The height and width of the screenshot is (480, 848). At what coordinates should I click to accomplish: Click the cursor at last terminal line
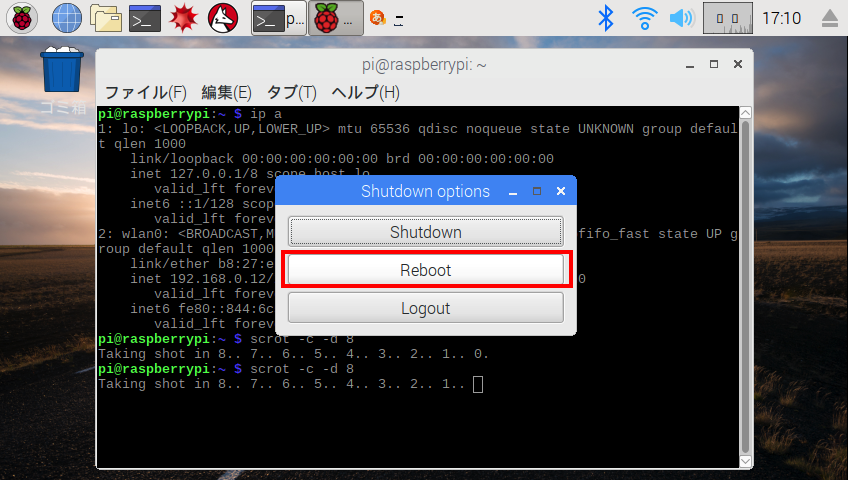[x=478, y=384]
